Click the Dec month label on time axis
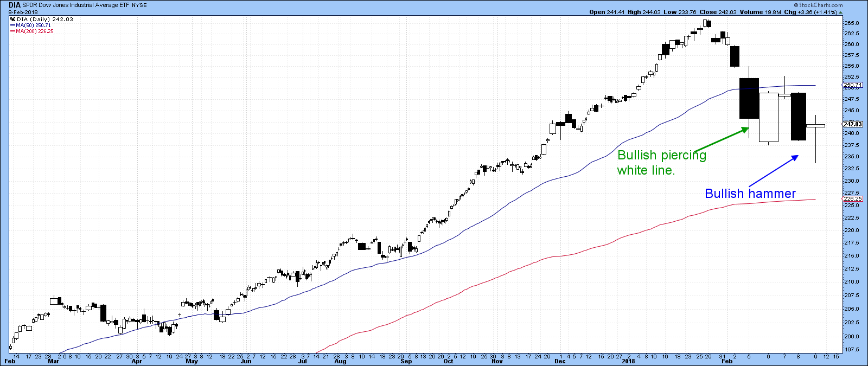 560,361
